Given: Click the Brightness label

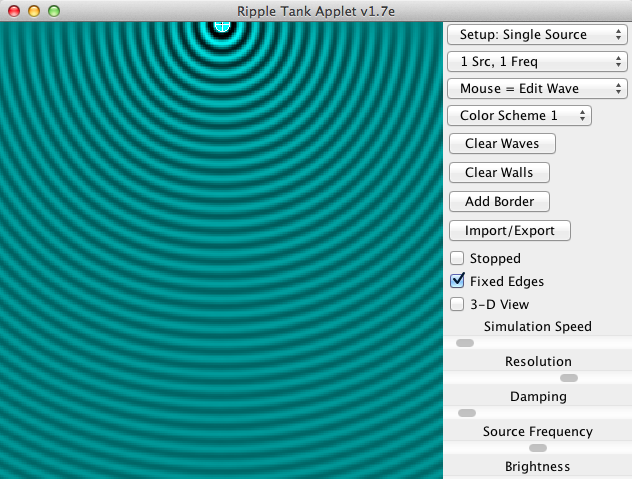Looking at the screenshot, I should click(537, 467).
